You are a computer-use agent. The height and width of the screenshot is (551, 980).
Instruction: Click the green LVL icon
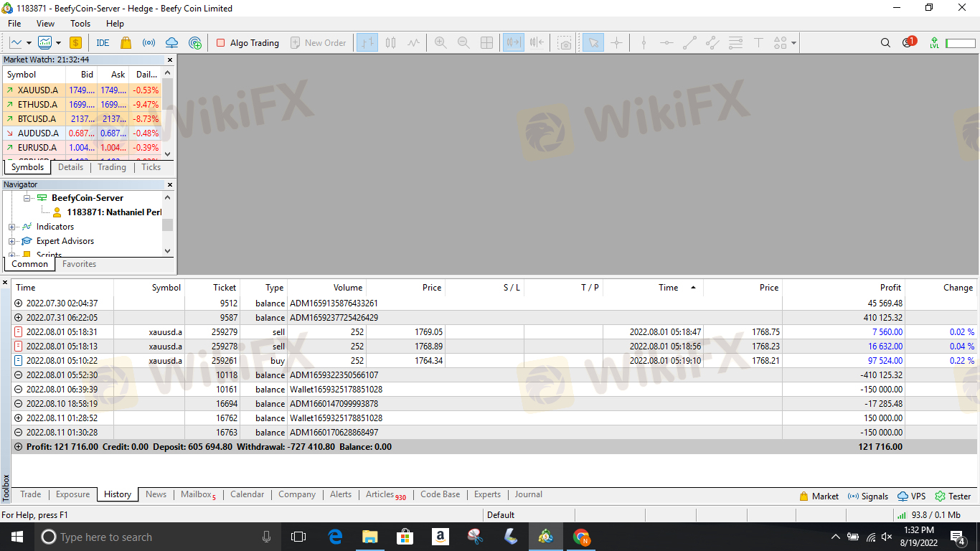pyautogui.click(x=934, y=43)
